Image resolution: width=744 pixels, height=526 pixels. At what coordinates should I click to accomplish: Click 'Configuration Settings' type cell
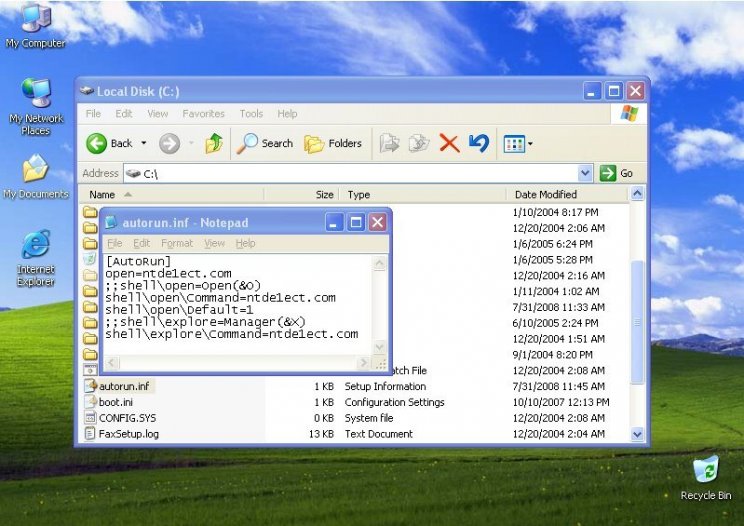tap(394, 402)
